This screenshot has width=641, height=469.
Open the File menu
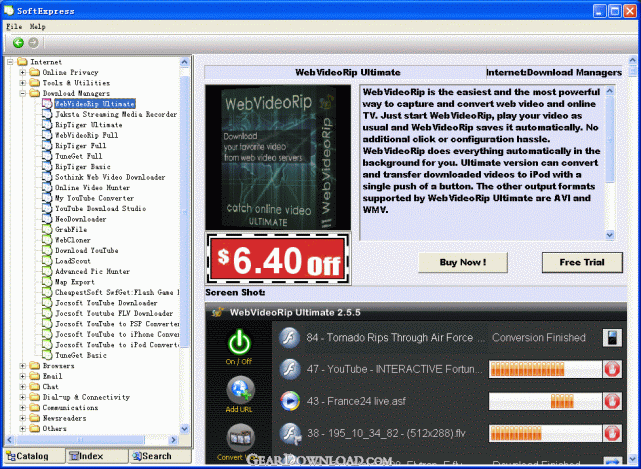14,27
